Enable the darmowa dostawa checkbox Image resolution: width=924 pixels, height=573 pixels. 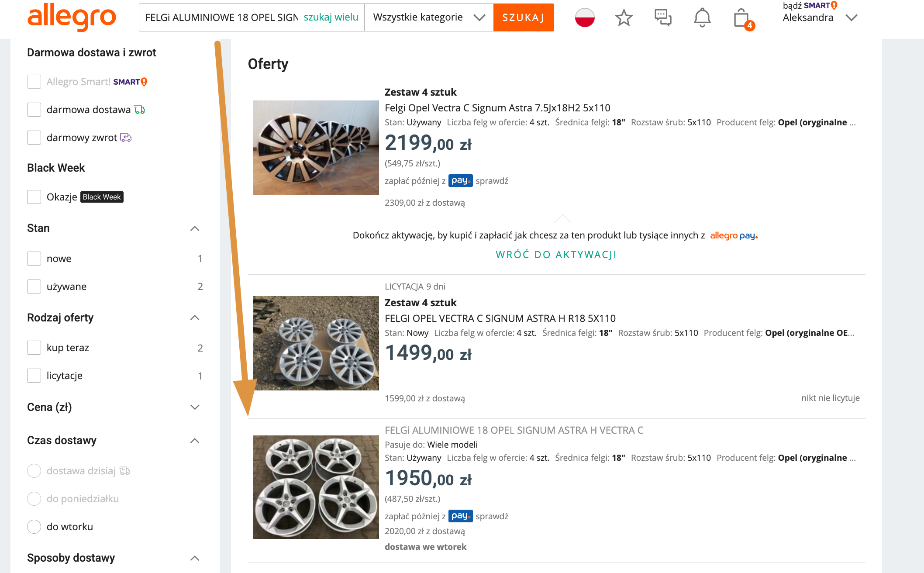point(34,110)
